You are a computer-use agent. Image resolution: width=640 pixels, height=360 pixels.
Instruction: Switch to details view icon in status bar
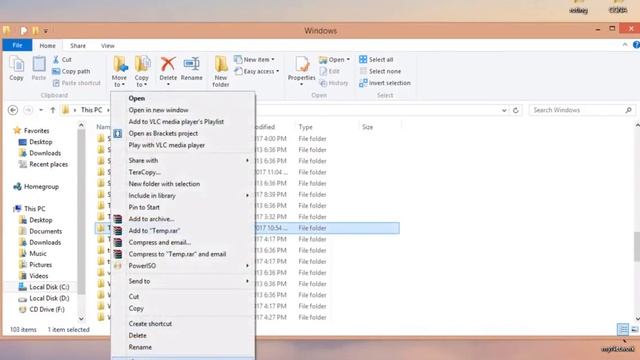point(623,329)
